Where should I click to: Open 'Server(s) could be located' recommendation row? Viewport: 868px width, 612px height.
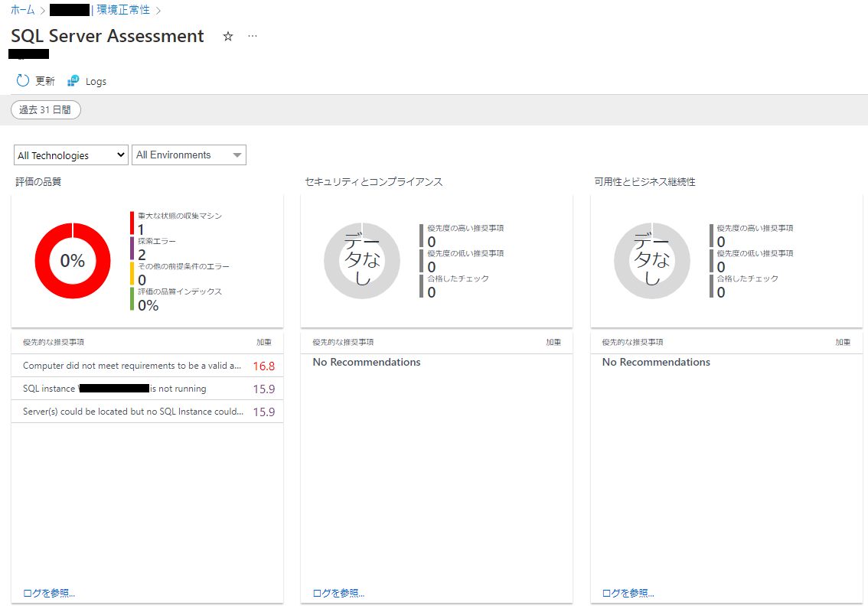point(147,412)
